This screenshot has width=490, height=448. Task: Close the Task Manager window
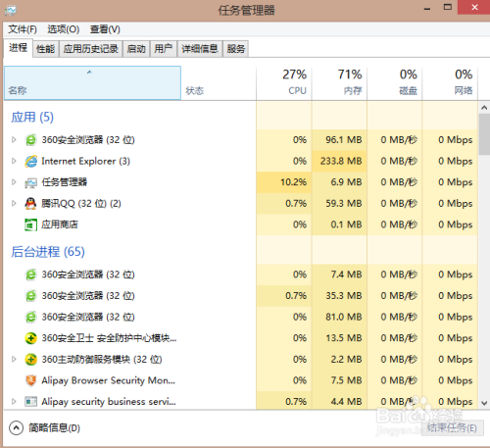[x=474, y=7]
